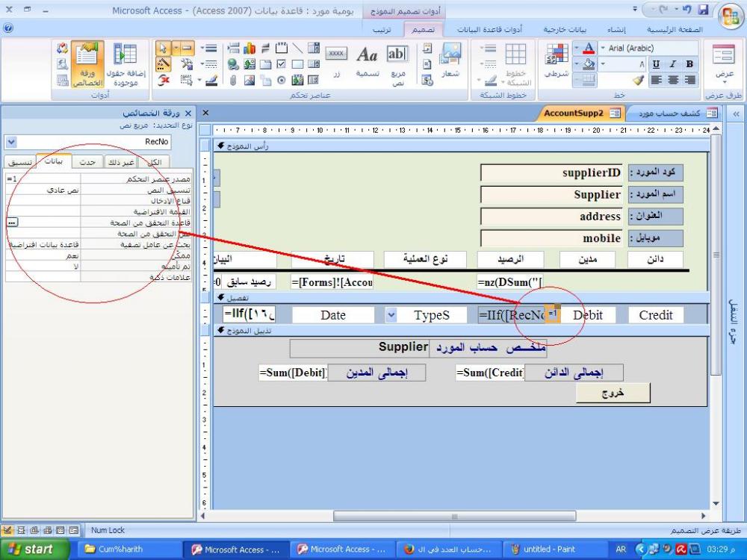Select the Text Box (مربع نص) control tool
This screenshot has width=747, height=560.
[x=397, y=65]
